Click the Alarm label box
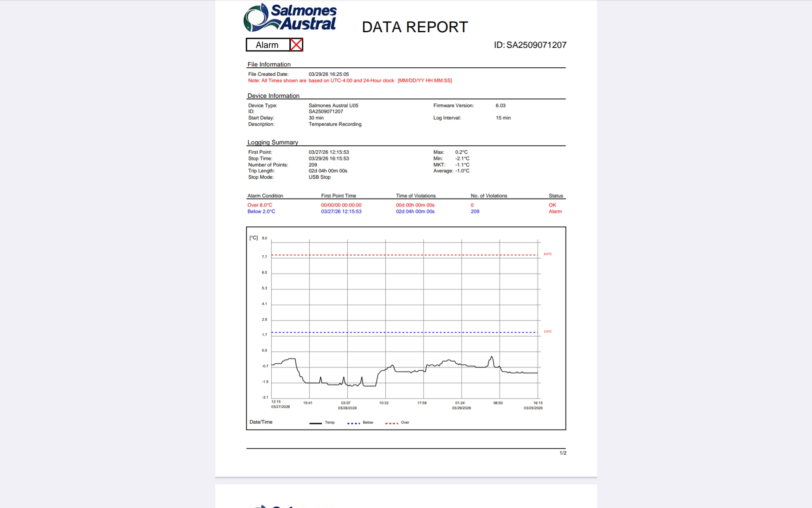The height and width of the screenshot is (508, 812). click(x=267, y=45)
